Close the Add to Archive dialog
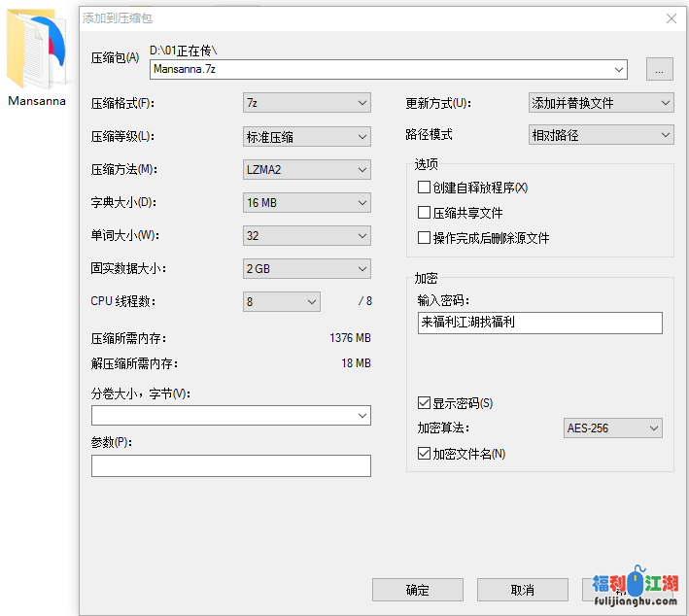689x616 pixels. point(671,17)
